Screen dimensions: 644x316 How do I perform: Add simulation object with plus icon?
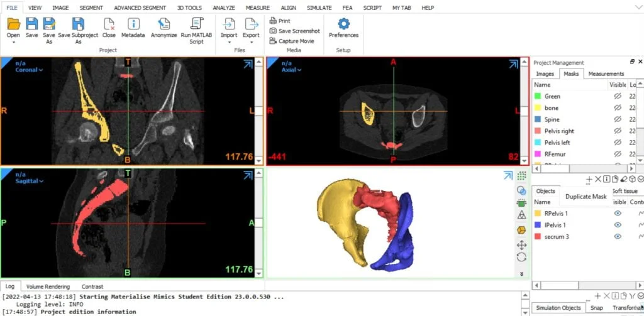coord(597,295)
